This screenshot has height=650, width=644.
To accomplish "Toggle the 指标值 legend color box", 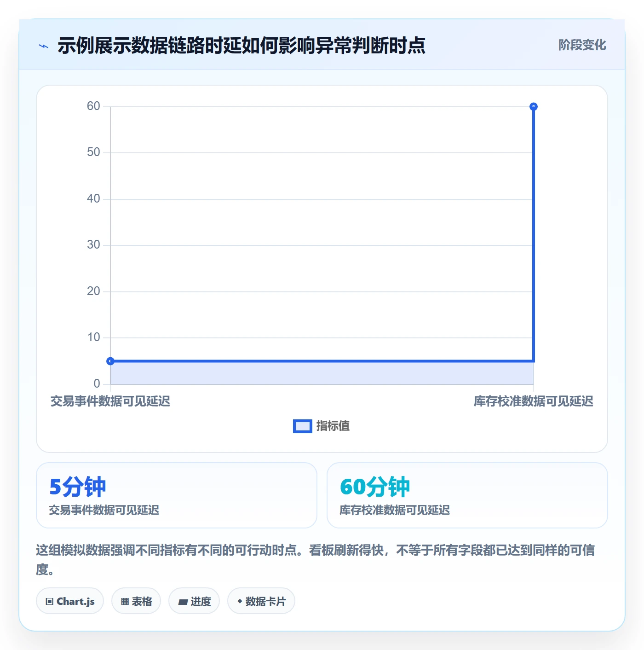I will [302, 426].
